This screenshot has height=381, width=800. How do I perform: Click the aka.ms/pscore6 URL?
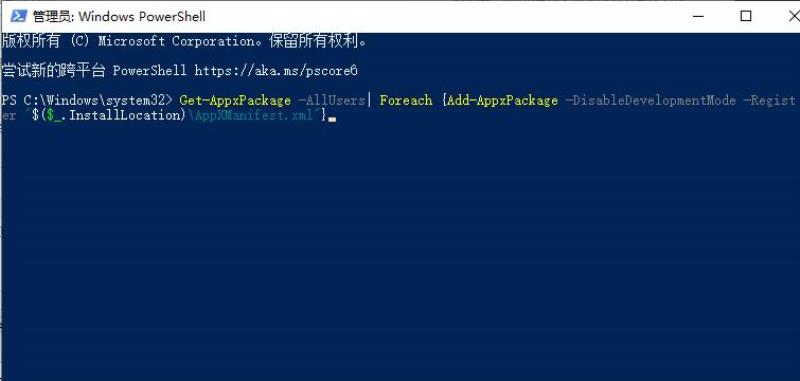tap(276, 70)
